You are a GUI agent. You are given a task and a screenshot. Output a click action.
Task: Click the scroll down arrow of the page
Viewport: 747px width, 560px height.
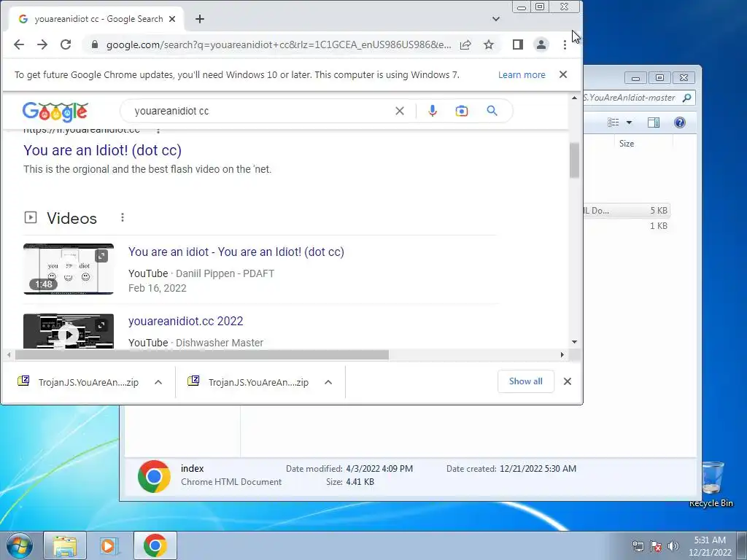click(574, 342)
